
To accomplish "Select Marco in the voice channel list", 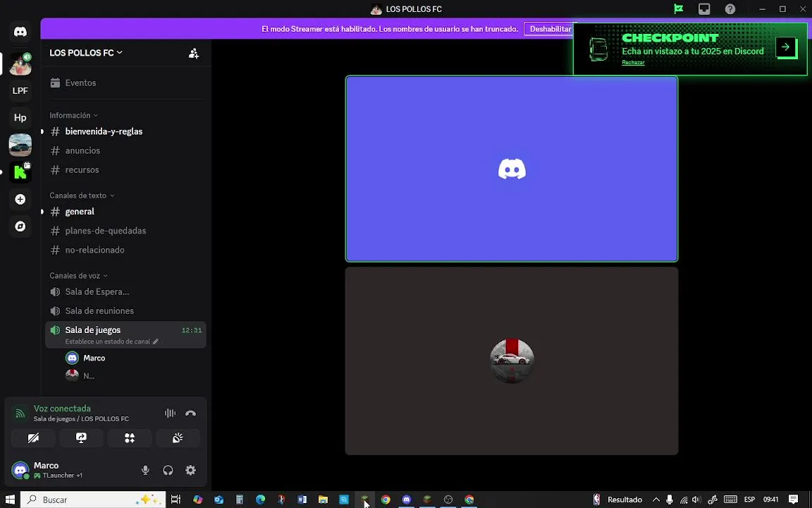I will (x=134, y=358).
